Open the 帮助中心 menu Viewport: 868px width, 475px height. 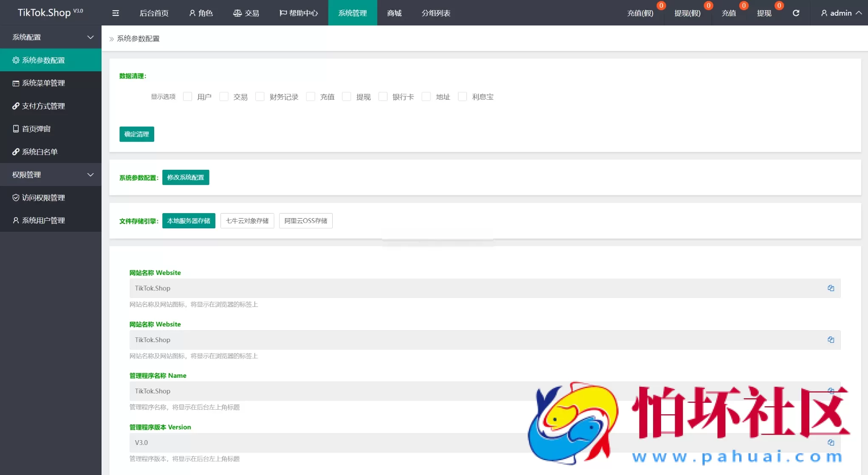tap(298, 13)
